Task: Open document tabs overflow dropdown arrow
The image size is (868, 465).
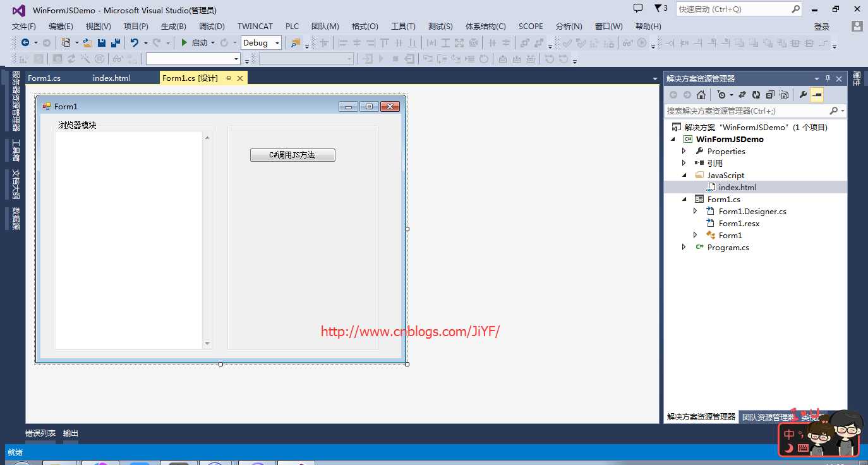Action: (x=654, y=79)
